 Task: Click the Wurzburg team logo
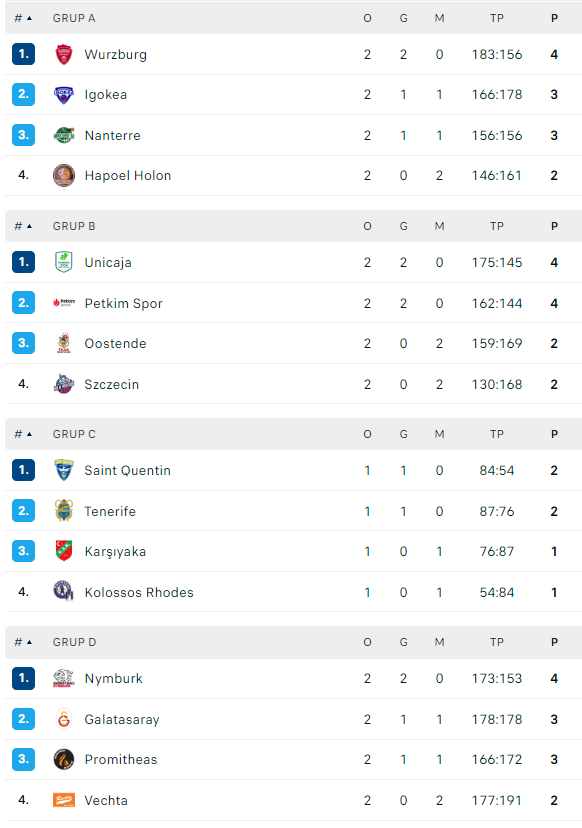[64, 54]
